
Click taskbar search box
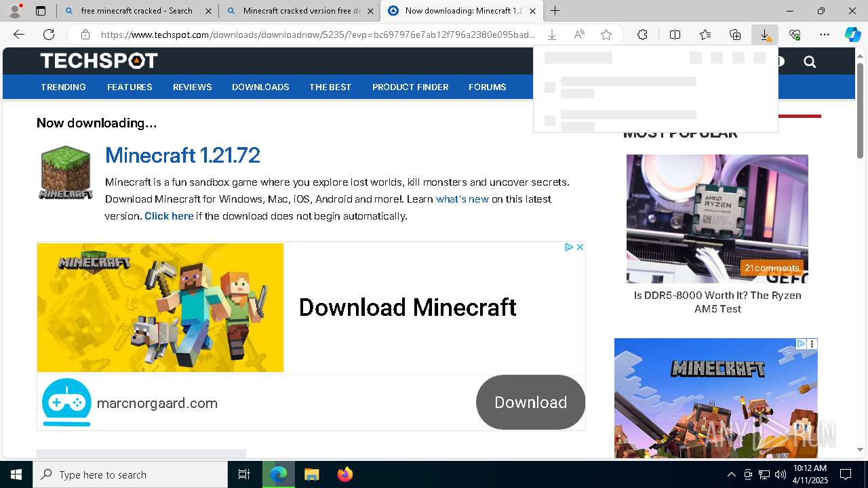130,474
